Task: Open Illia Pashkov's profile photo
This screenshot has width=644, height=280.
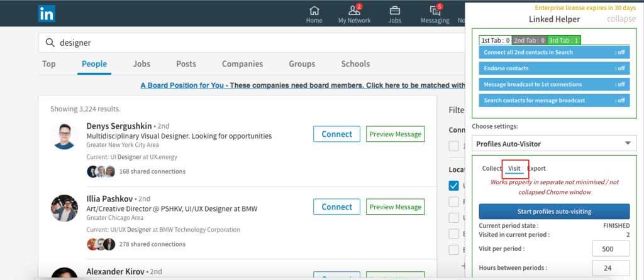Action: (x=64, y=208)
